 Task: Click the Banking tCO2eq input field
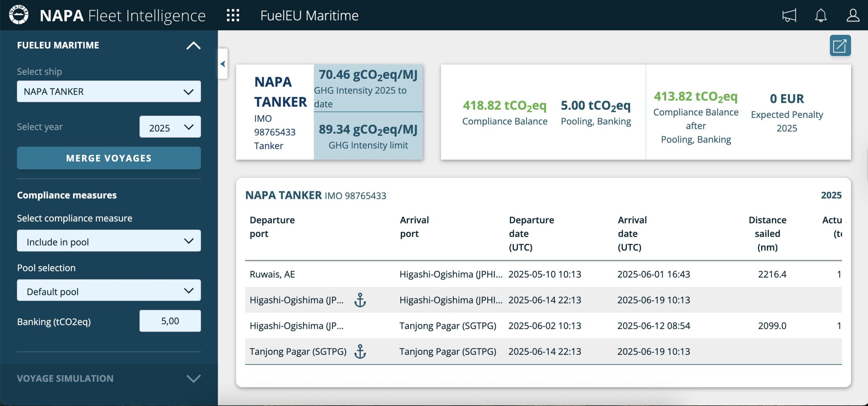click(x=170, y=321)
